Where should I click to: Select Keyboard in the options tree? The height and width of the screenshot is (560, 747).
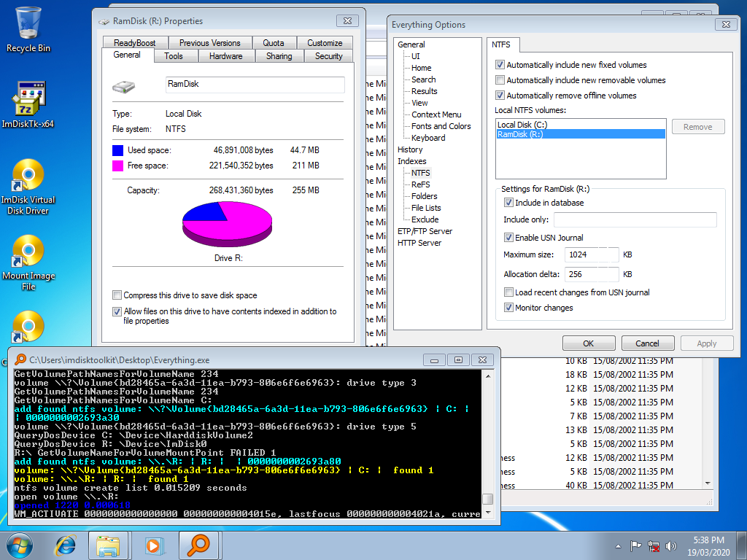click(x=428, y=138)
